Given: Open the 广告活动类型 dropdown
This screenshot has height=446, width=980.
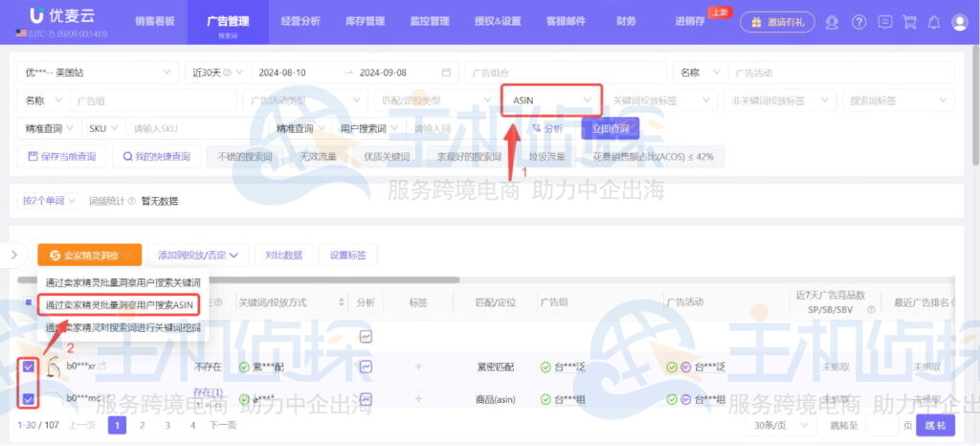Looking at the screenshot, I should (304, 100).
